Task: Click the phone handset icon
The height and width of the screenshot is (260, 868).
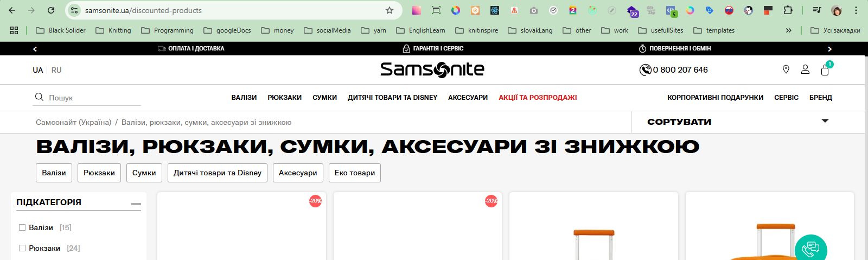Action: pos(645,69)
